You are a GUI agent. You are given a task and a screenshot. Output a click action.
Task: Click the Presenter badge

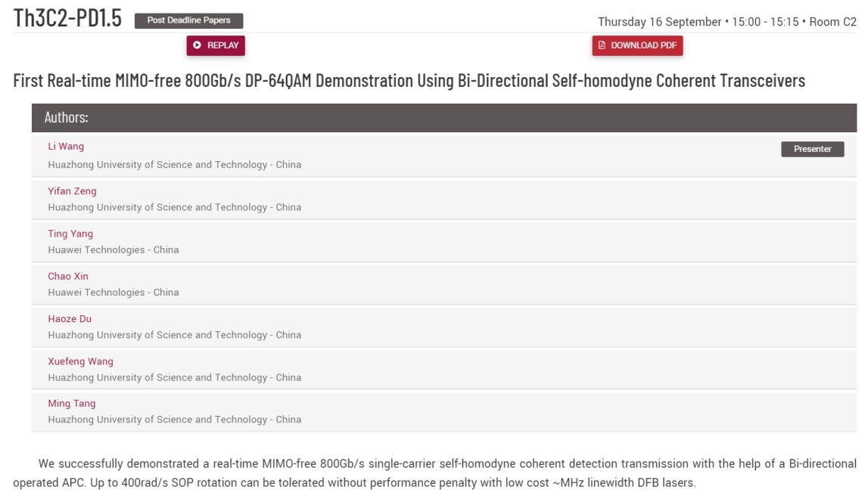click(812, 149)
